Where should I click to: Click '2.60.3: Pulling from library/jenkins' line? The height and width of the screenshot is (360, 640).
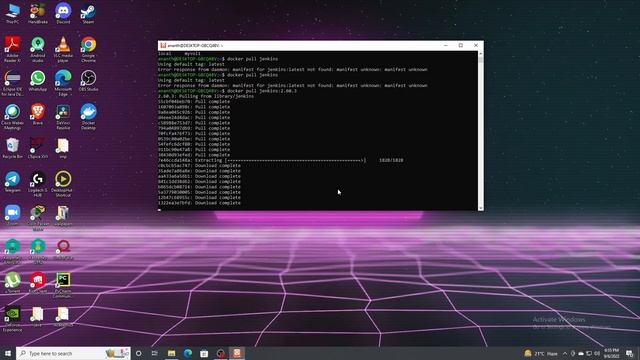(206, 96)
